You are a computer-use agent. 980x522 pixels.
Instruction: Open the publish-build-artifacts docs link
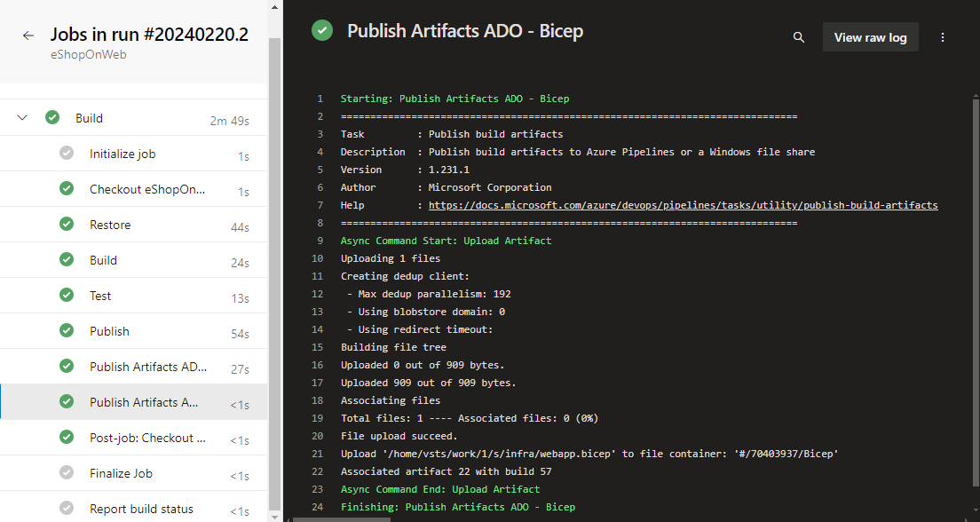click(683, 205)
